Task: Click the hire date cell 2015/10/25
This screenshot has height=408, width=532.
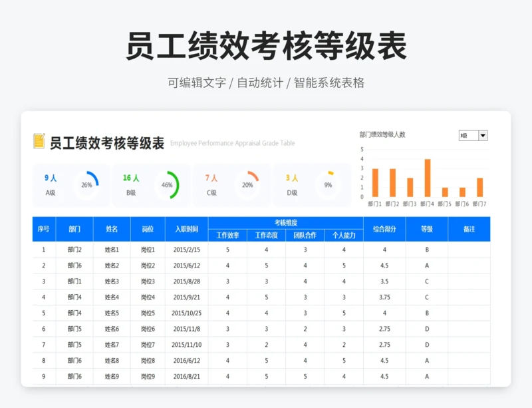Action: coord(187,313)
